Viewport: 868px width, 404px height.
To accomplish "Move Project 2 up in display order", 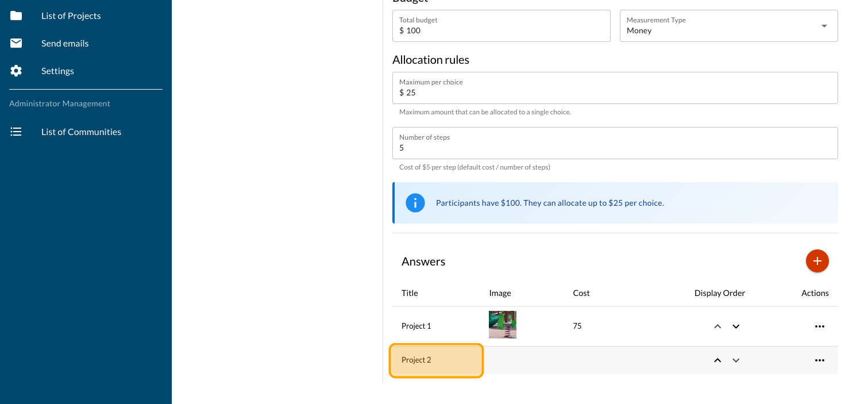I will click(717, 360).
